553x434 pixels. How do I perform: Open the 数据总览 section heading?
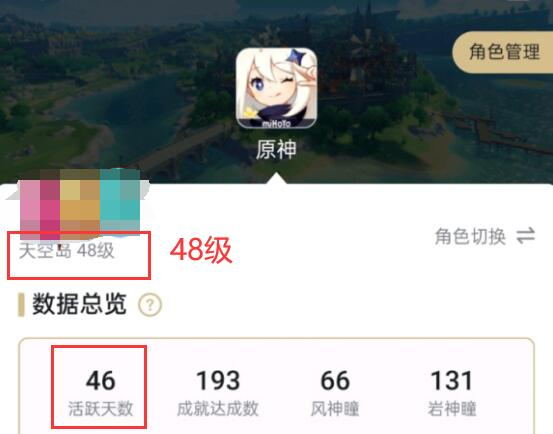pyautogui.click(x=79, y=304)
